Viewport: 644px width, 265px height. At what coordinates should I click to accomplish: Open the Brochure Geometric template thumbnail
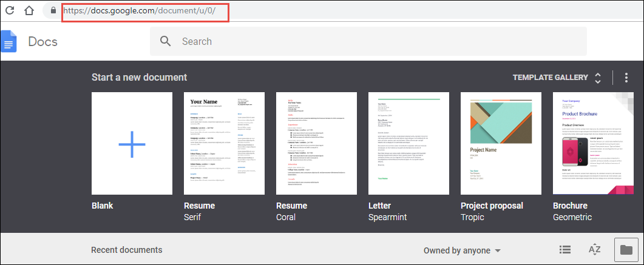(593, 143)
